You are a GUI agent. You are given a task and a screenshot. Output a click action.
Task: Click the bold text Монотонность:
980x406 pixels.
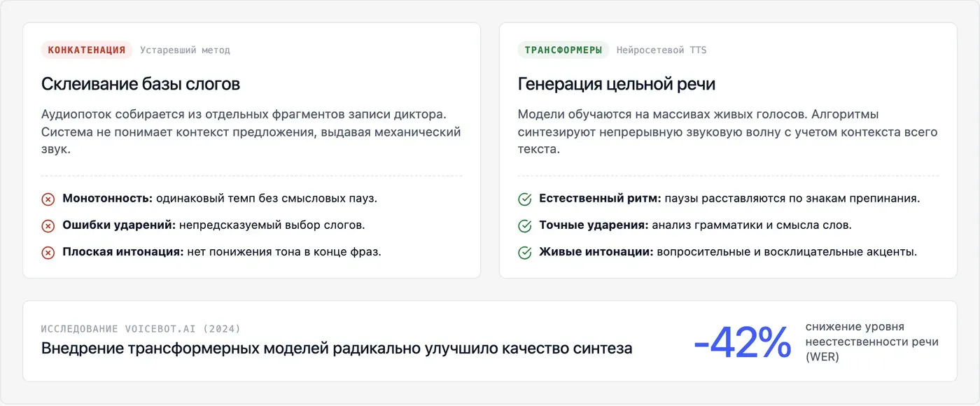pyautogui.click(x=108, y=198)
